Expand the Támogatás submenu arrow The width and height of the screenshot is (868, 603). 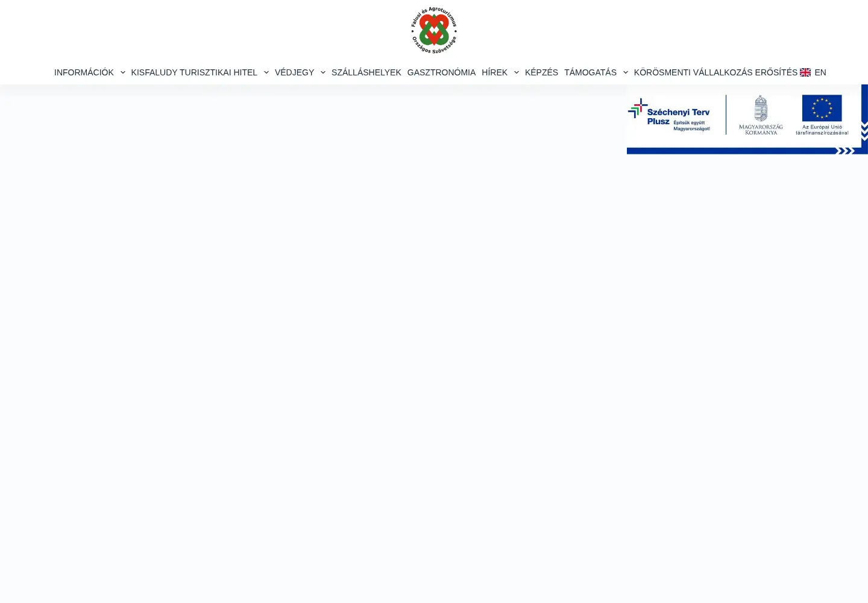pyautogui.click(x=626, y=72)
